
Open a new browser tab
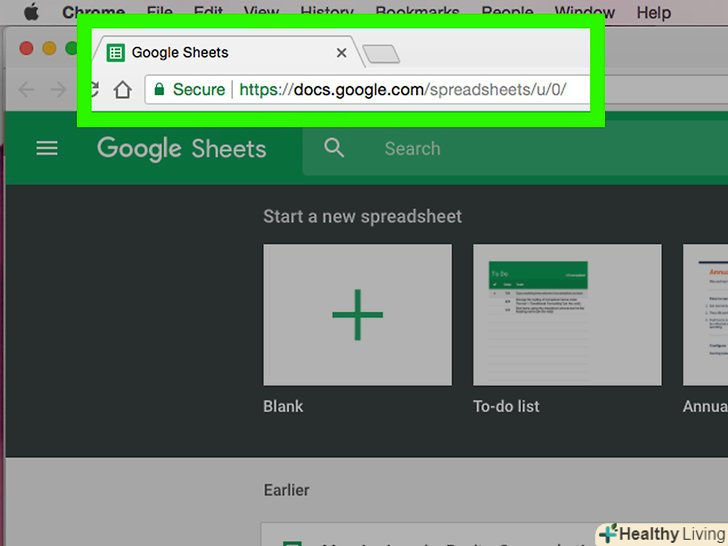[381, 54]
